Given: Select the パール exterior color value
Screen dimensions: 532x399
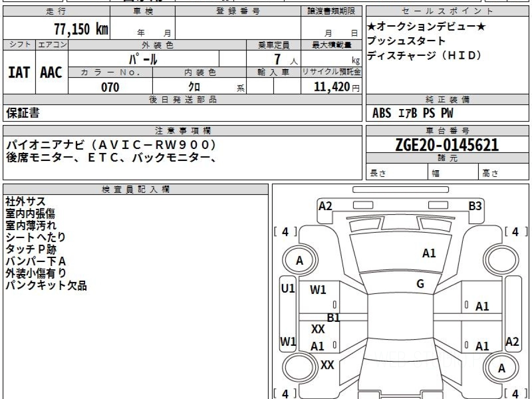Looking at the screenshot, I should tap(143, 59).
